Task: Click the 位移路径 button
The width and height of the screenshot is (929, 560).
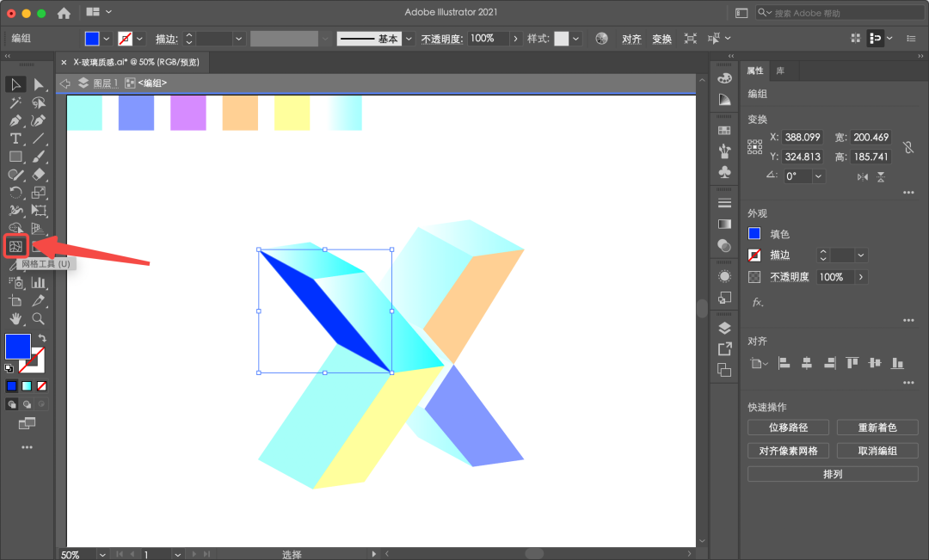Action: [788, 428]
